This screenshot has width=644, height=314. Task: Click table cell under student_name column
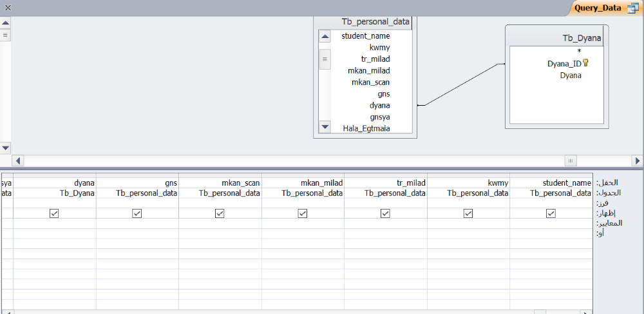(x=551, y=193)
